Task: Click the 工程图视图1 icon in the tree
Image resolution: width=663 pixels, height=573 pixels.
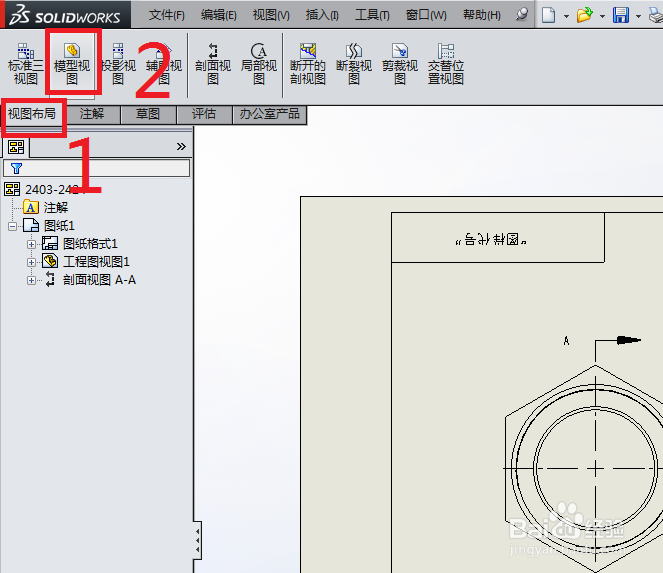Action: point(50,261)
